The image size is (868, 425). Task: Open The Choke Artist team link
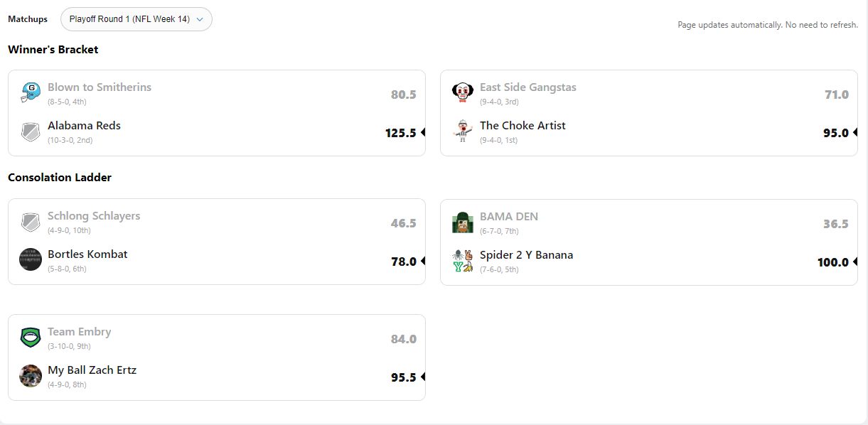[523, 126]
